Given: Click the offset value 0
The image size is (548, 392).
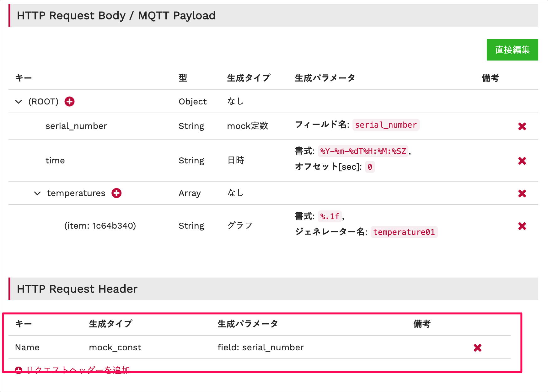Looking at the screenshot, I should [370, 167].
